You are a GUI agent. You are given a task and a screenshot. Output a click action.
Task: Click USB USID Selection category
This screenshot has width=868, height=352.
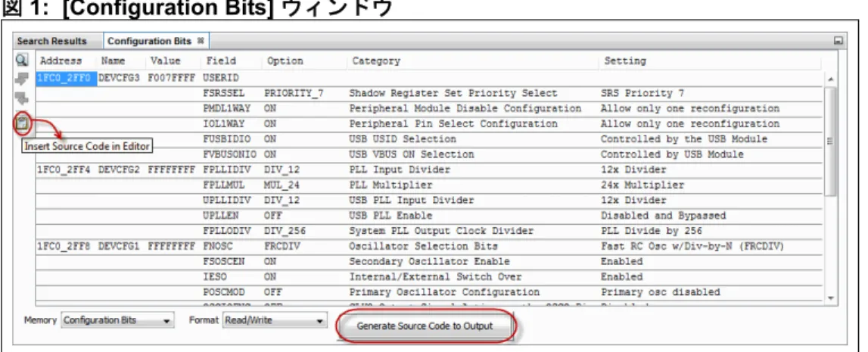403,139
